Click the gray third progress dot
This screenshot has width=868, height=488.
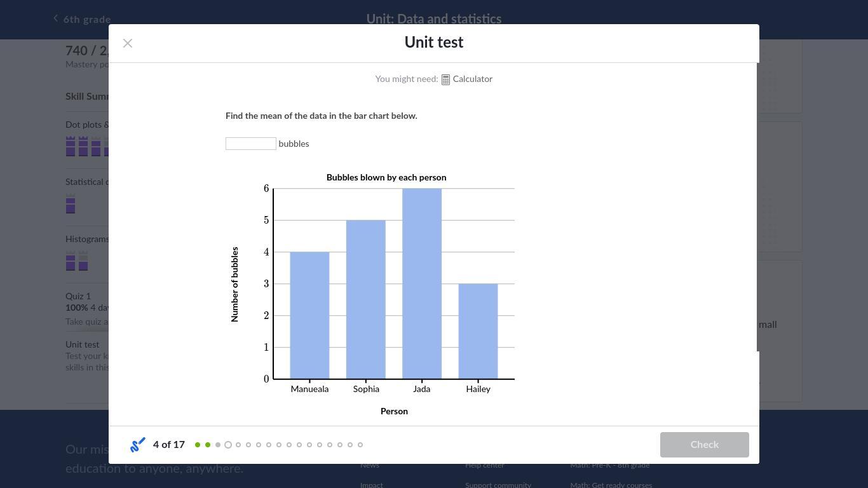(218, 445)
